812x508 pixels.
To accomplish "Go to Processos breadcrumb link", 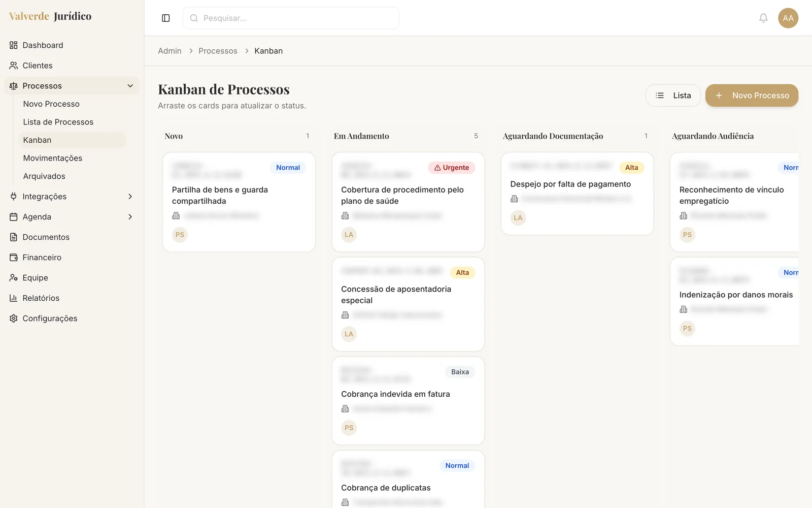I will pyautogui.click(x=218, y=51).
